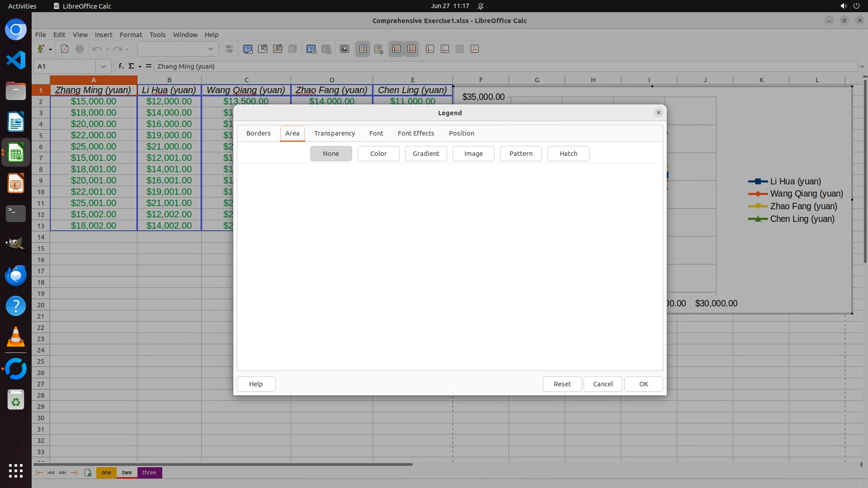Click the Print toolbar icon
This screenshot has width=868, height=488.
click(80, 49)
